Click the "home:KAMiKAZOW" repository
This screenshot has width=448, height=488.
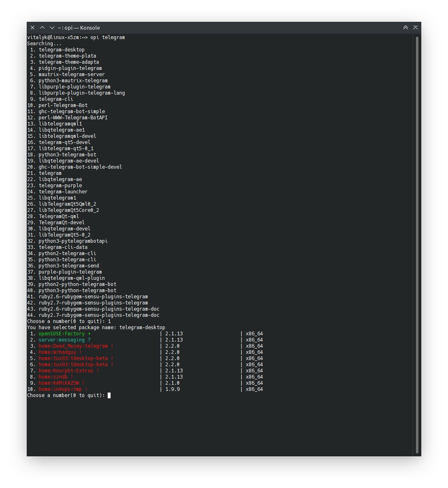[62, 383]
